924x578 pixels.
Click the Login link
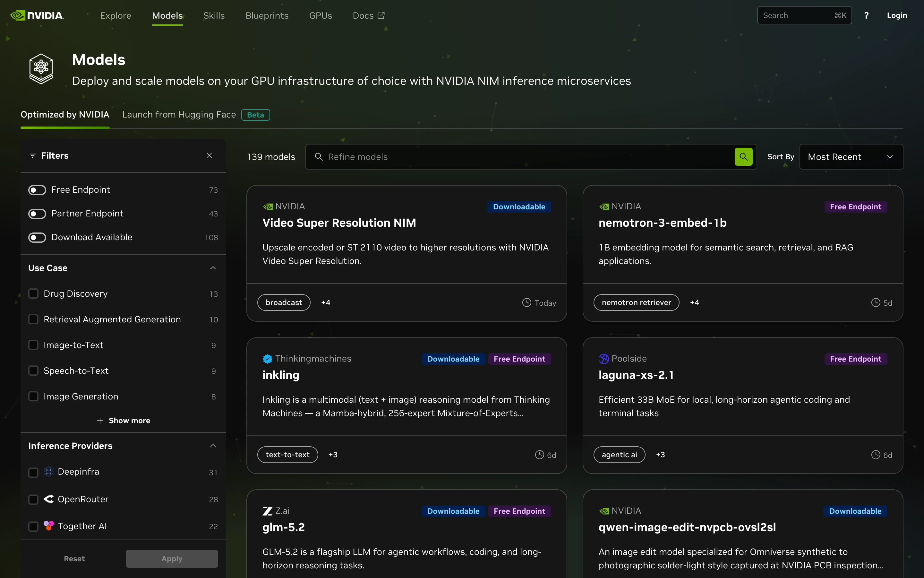[897, 15]
